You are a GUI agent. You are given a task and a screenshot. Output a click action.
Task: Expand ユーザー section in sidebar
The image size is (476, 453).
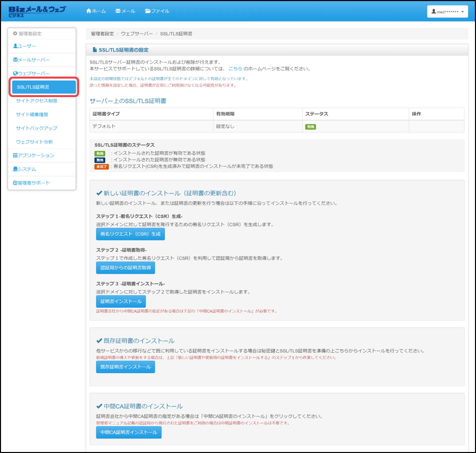(25, 46)
